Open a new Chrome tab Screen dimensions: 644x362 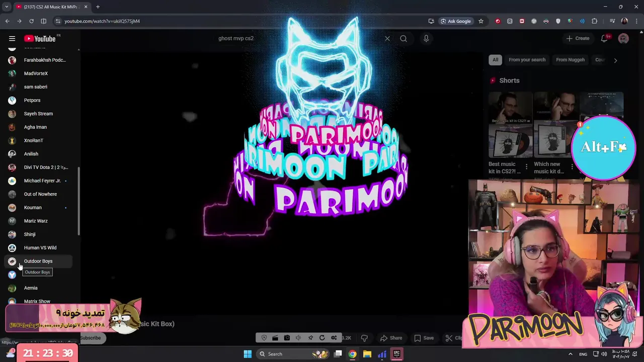click(98, 7)
